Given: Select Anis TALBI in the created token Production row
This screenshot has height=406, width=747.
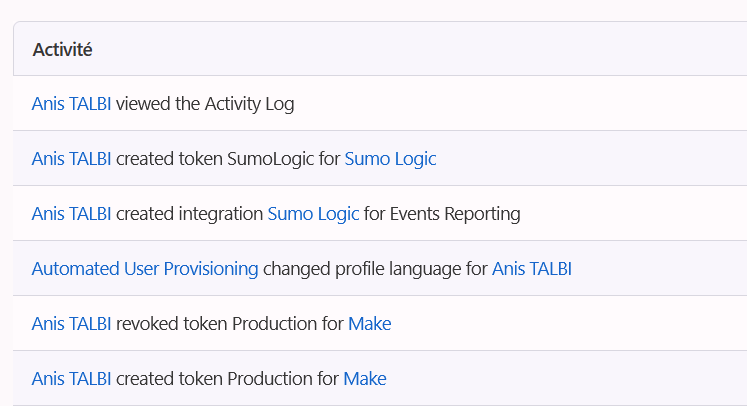Looking at the screenshot, I should pyautogui.click(x=72, y=378).
